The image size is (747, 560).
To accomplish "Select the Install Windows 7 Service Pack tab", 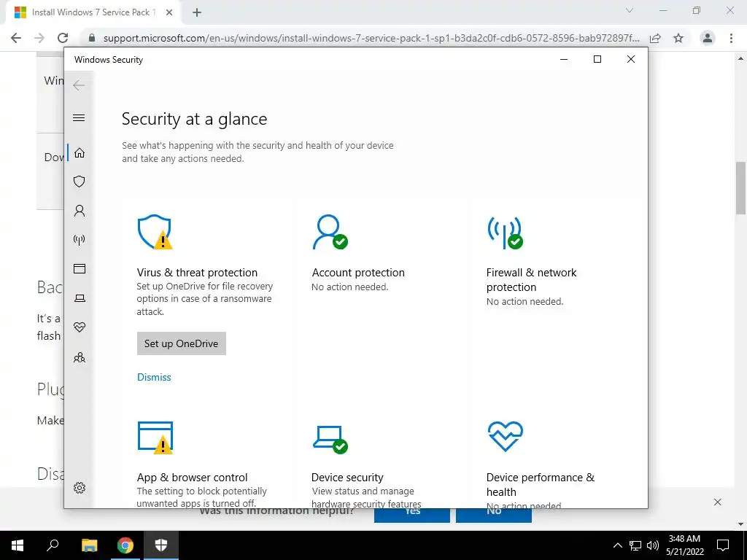I will pyautogui.click(x=93, y=12).
